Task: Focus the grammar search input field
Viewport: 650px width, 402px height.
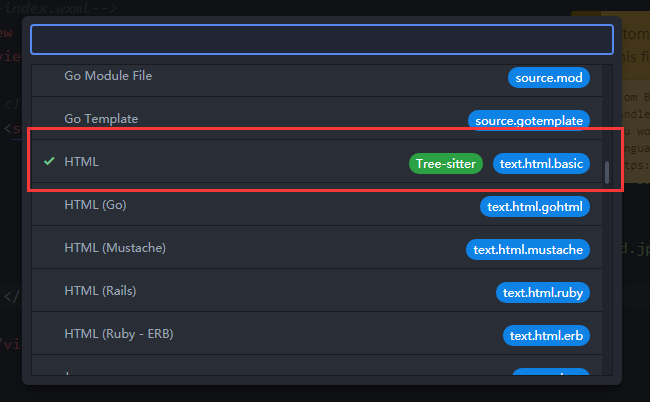Action: coord(322,39)
